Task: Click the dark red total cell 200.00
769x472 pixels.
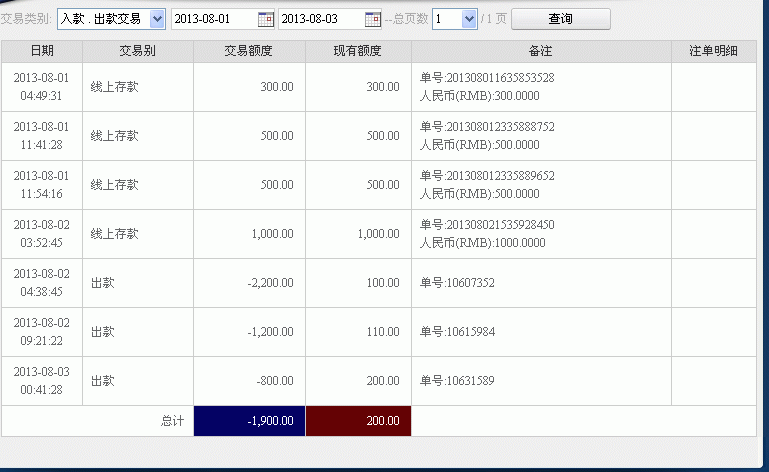Action: 359,421
